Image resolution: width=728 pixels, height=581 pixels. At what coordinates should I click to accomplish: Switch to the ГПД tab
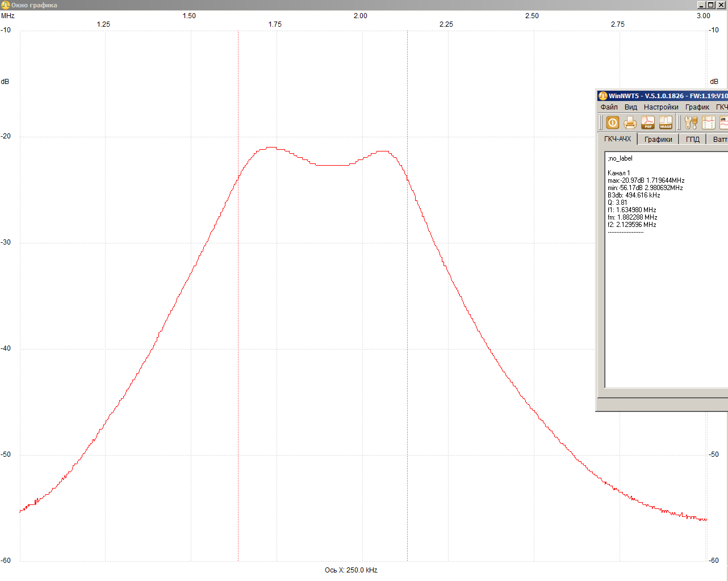(x=692, y=140)
